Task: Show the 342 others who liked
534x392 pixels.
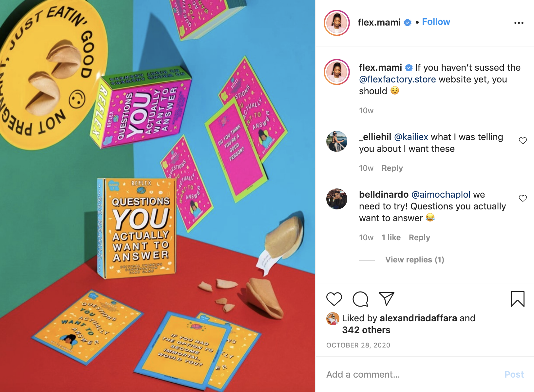Action: click(366, 330)
